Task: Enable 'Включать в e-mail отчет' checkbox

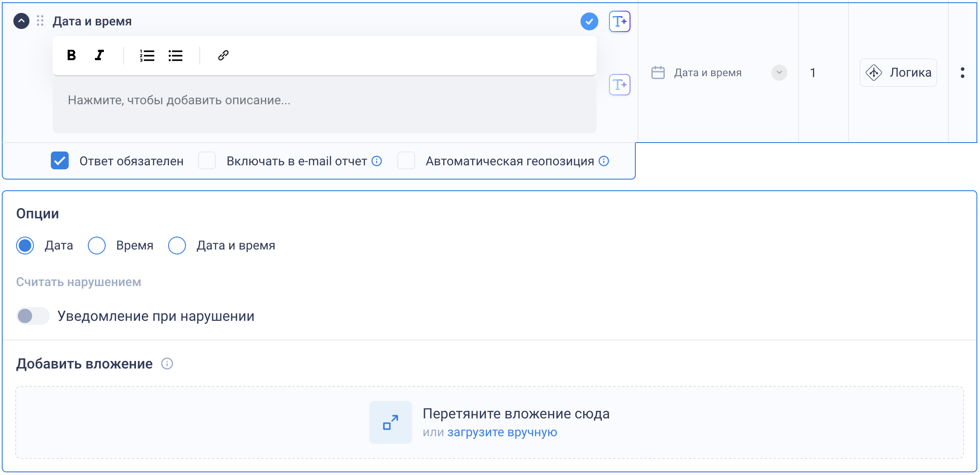Action: coord(207,161)
